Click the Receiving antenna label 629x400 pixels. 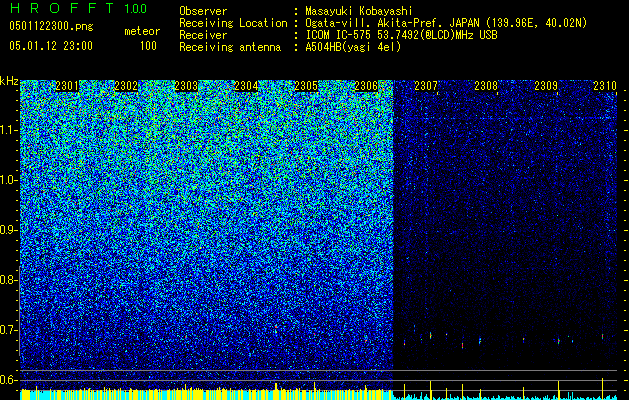[x=230, y=47]
